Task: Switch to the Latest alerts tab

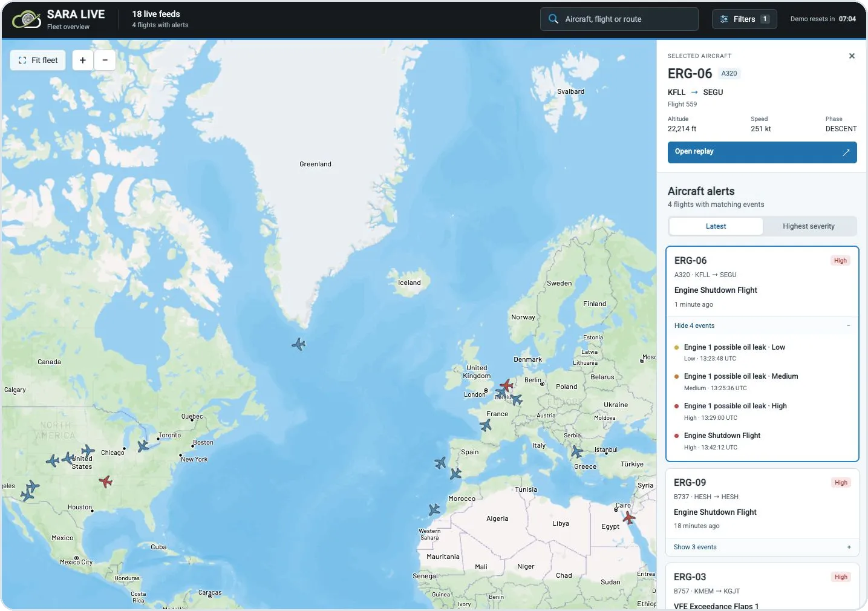Action: click(716, 226)
